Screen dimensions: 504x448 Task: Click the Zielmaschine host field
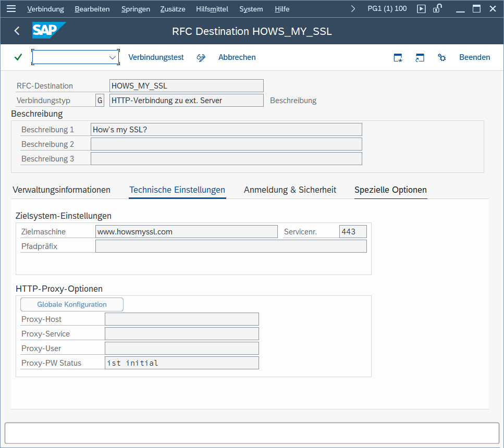point(186,232)
